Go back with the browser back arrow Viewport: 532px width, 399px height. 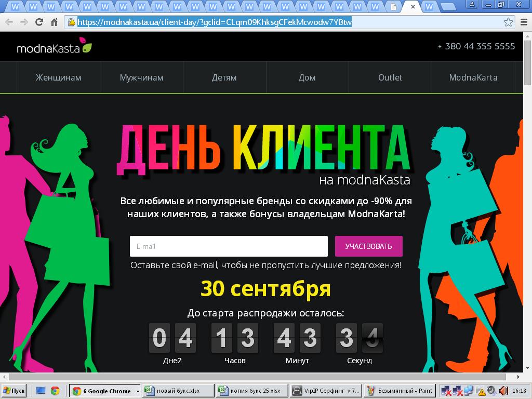click(9, 22)
